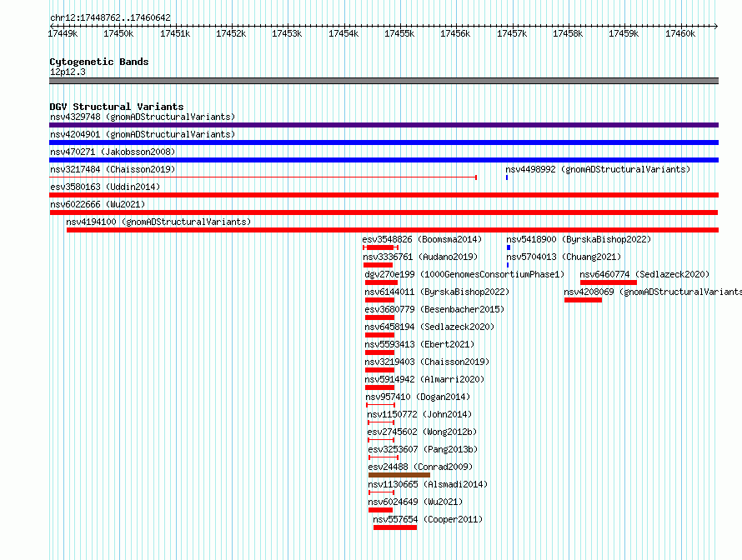
Task: Open esv2745602 (Wong2012b) variant label
Action: coord(422,432)
